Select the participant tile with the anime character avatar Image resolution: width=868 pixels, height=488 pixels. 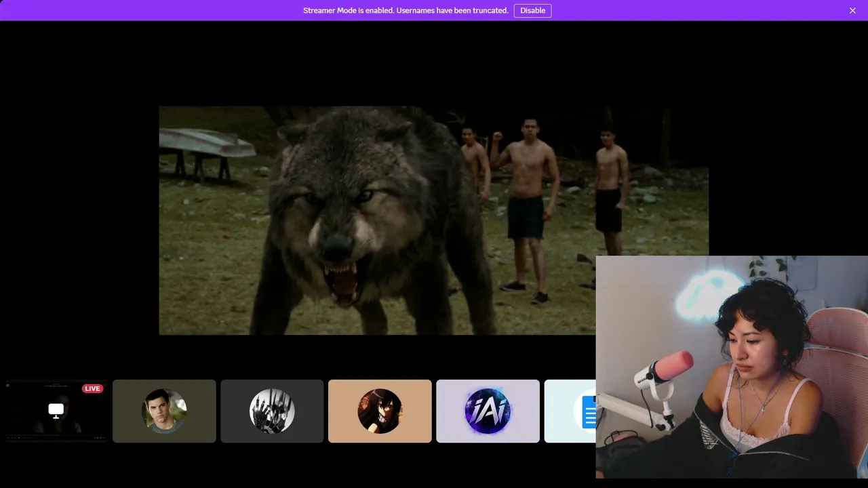tap(380, 411)
